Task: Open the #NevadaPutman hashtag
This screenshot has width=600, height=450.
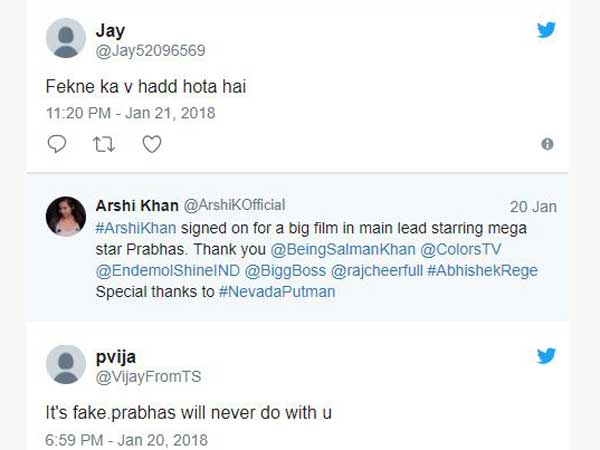Action: click(275, 292)
